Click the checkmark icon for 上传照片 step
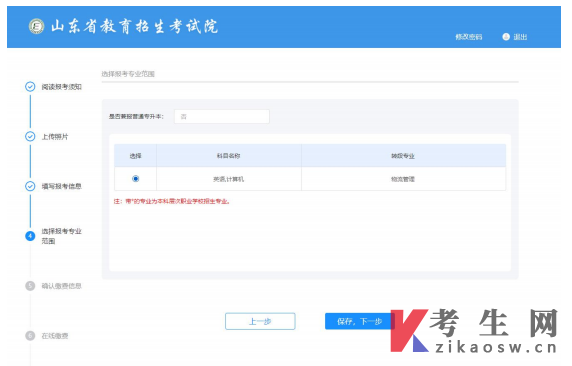572x366 pixels. [30, 136]
